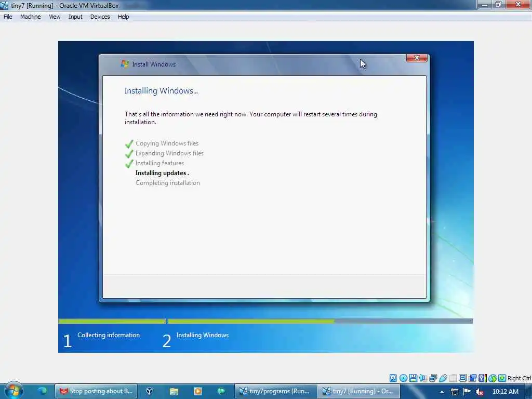The height and width of the screenshot is (399, 532).
Task: Click 'Expanding Windows files' step text
Action: [170, 153]
